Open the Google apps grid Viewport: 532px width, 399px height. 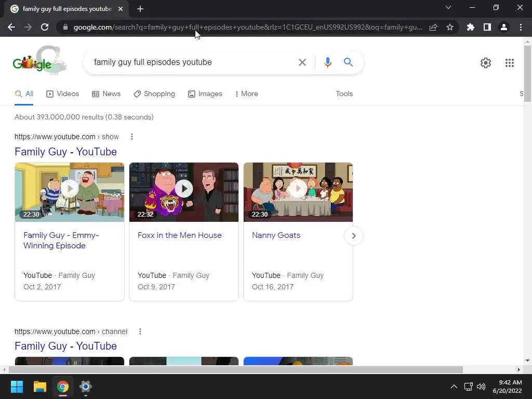(510, 63)
